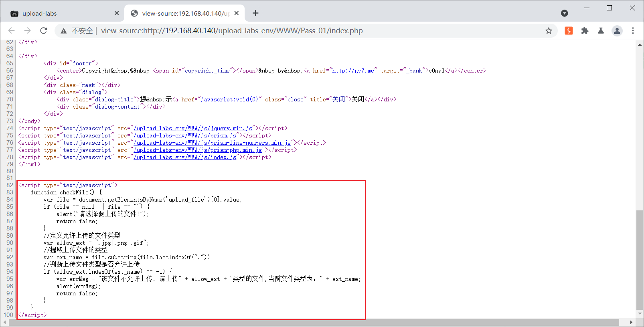Go forward to the next page
The width and height of the screenshot is (644, 327).
coord(27,30)
